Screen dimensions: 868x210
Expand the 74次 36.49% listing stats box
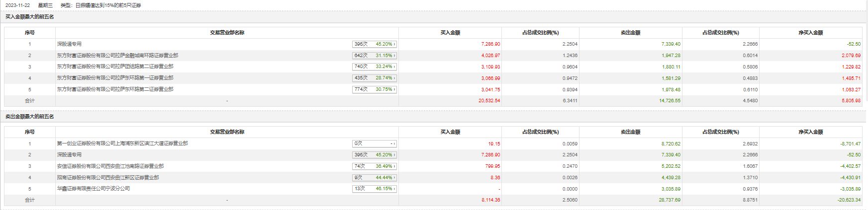[374, 166]
